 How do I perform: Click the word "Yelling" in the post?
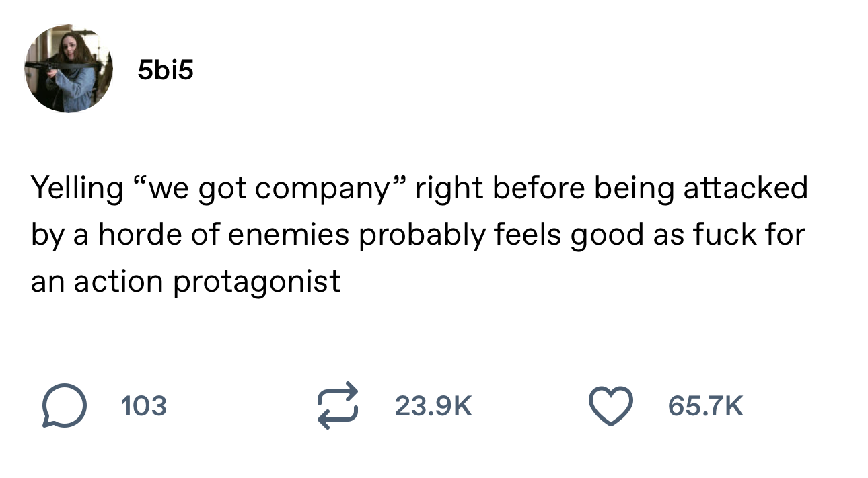[x=75, y=189]
